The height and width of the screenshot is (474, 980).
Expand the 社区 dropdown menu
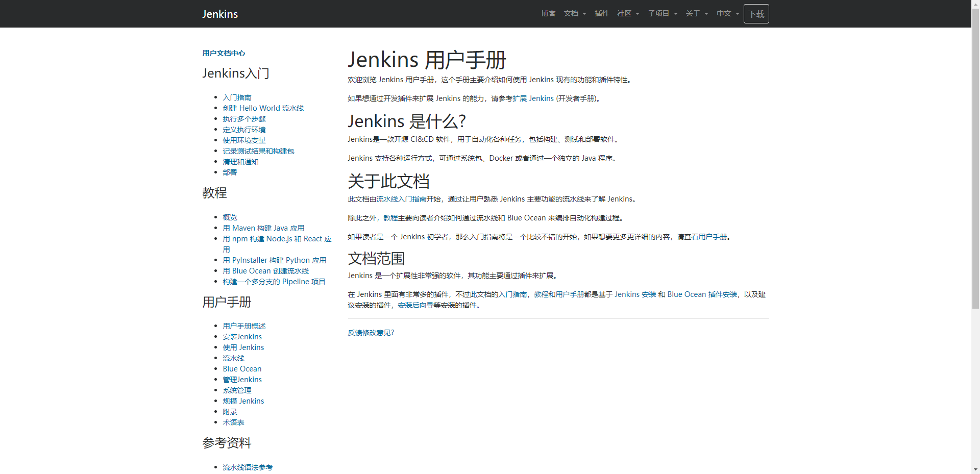point(628,13)
